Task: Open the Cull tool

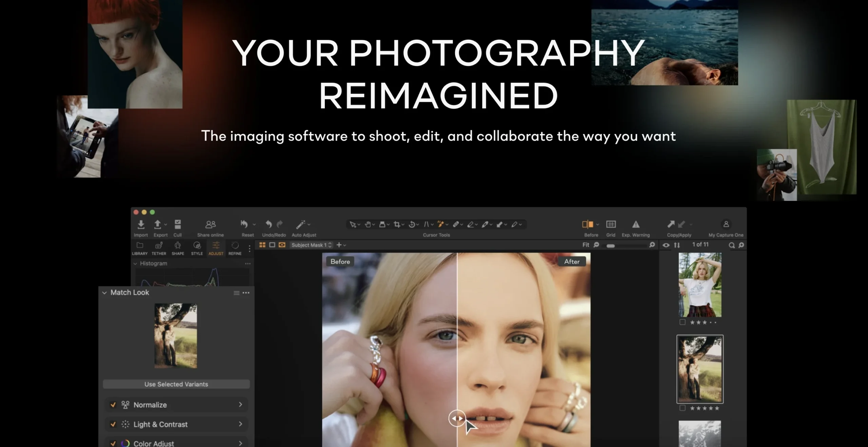Action: coord(178,225)
